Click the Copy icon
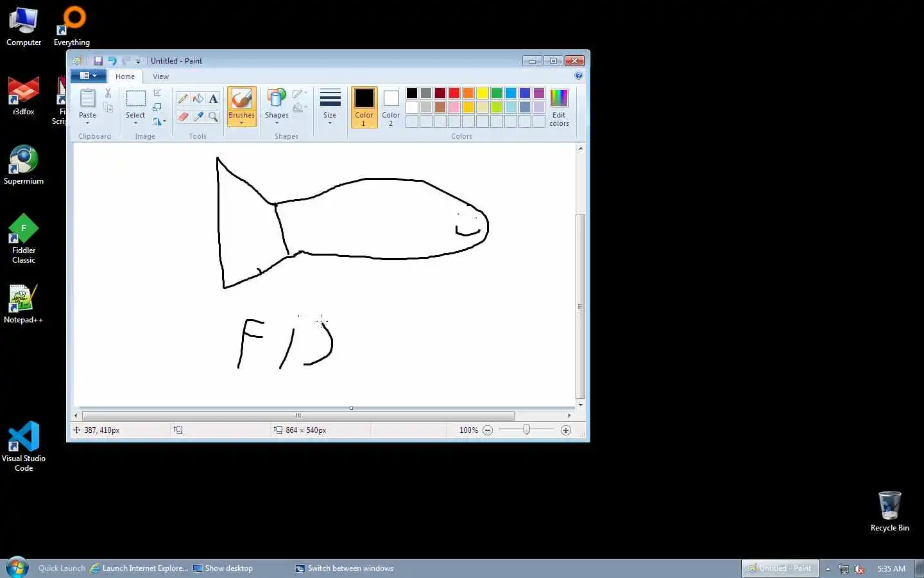The image size is (924, 578). coord(108,108)
